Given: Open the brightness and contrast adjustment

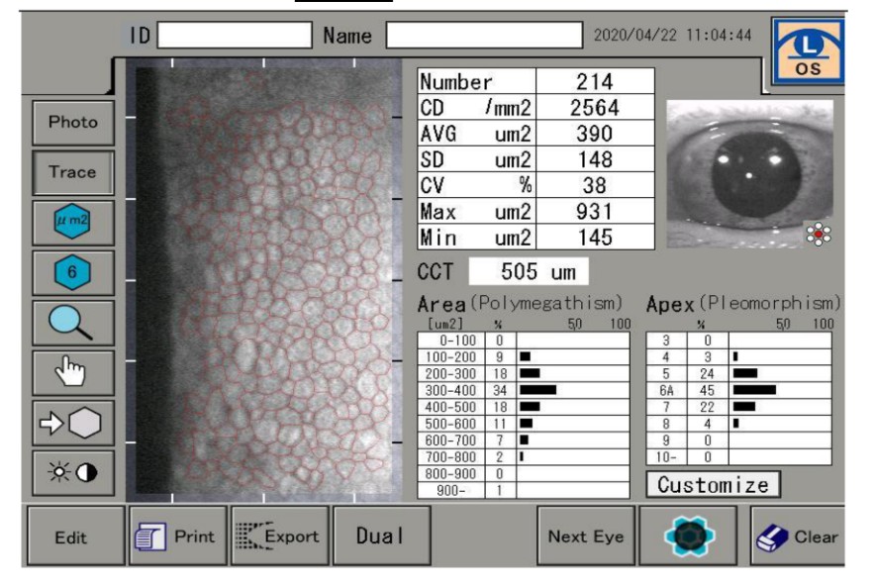Looking at the screenshot, I should pyautogui.click(x=73, y=472).
